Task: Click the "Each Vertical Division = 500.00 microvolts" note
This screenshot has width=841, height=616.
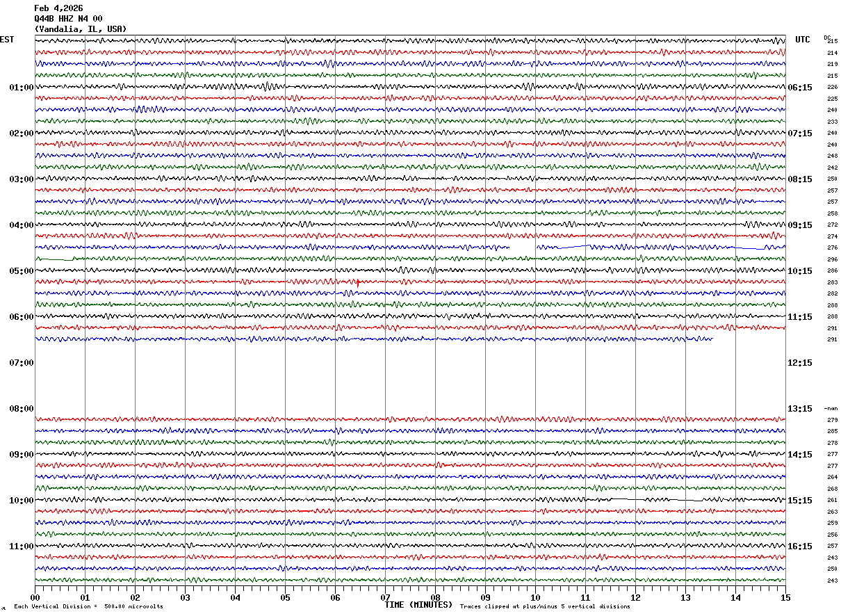Action: click(x=88, y=607)
